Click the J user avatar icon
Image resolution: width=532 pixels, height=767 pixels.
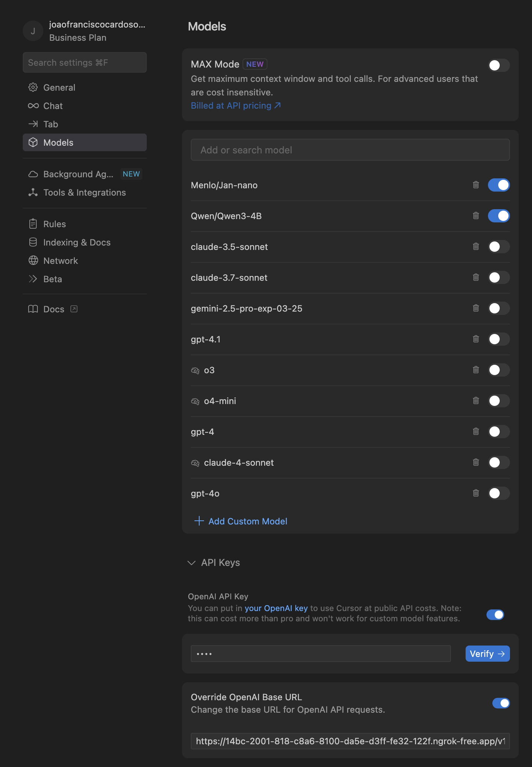[x=33, y=31]
